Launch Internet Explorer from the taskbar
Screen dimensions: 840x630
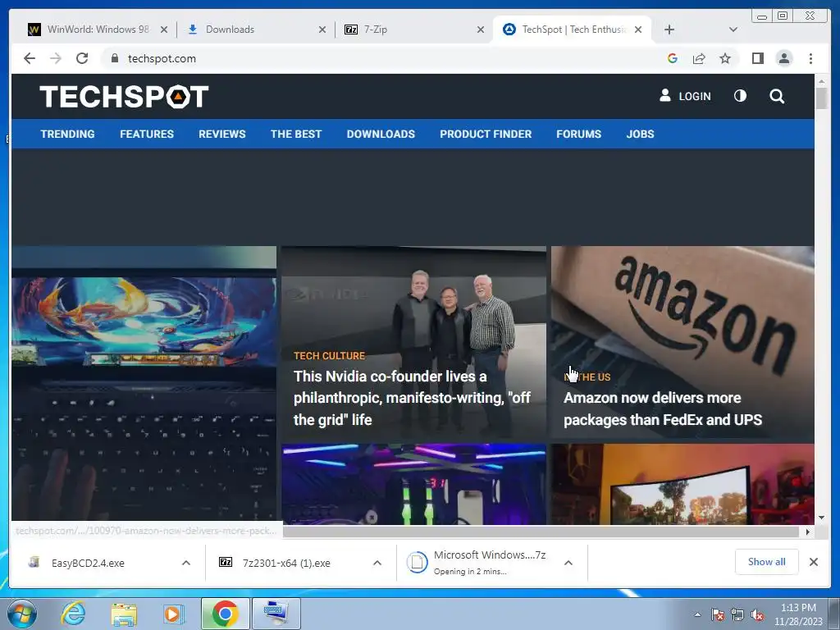coord(73,614)
